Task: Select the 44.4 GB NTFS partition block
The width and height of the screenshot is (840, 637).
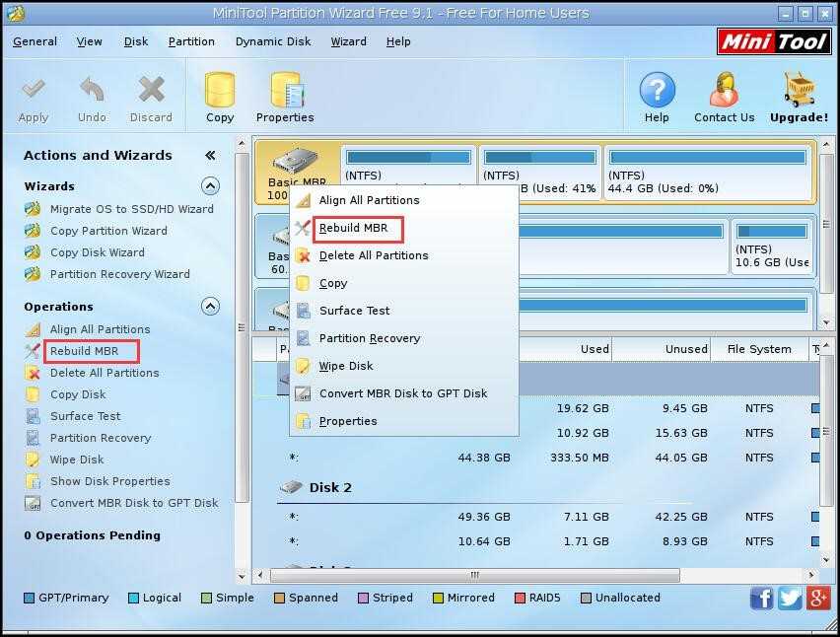Action: (x=708, y=173)
